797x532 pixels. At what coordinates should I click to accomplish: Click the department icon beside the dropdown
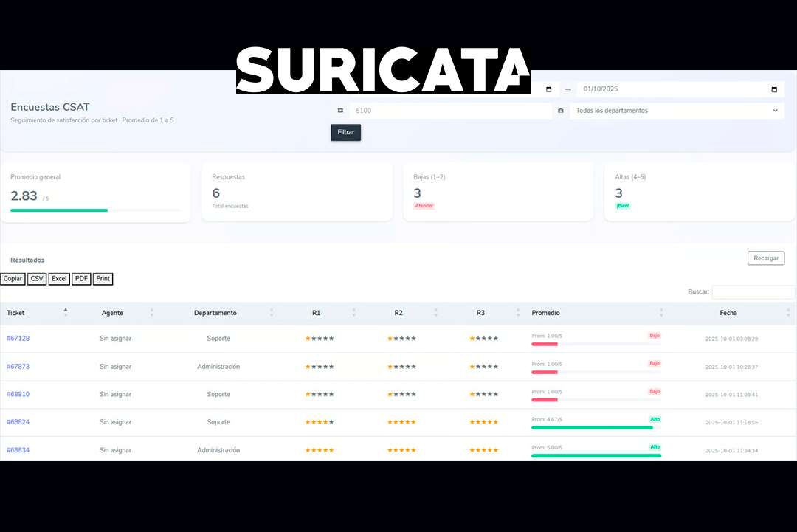coord(561,111)
